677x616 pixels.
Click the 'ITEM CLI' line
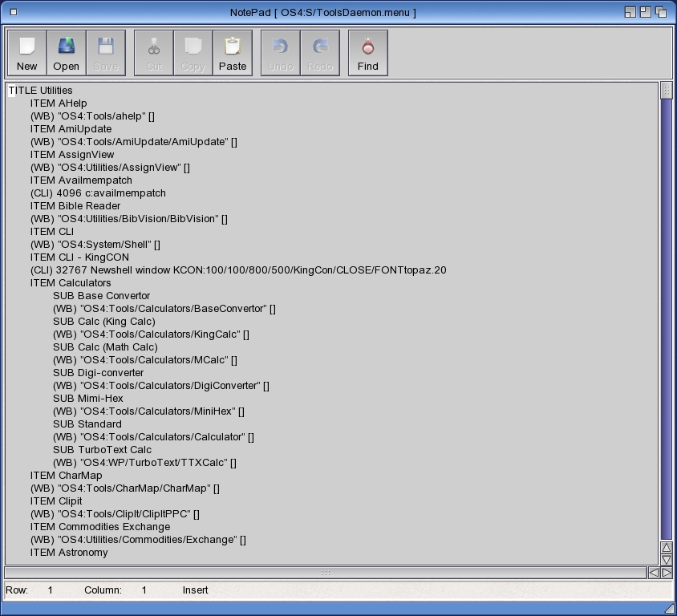click(52, 231)
